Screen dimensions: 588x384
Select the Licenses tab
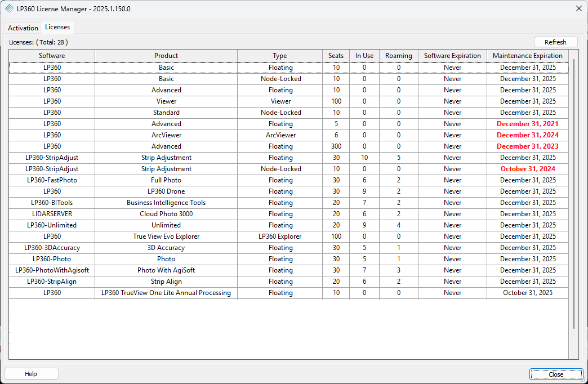coord(57,27)
